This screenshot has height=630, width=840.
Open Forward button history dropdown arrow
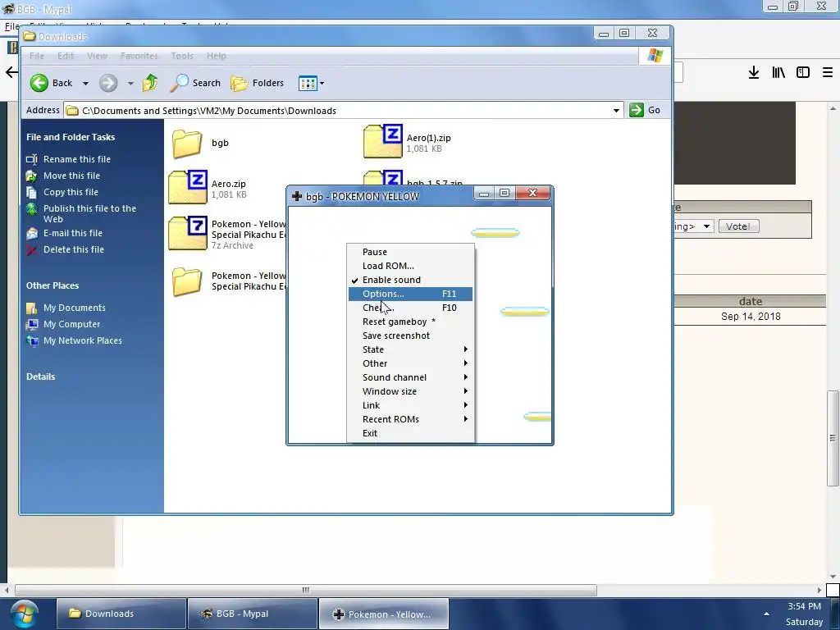click(130, 84)
